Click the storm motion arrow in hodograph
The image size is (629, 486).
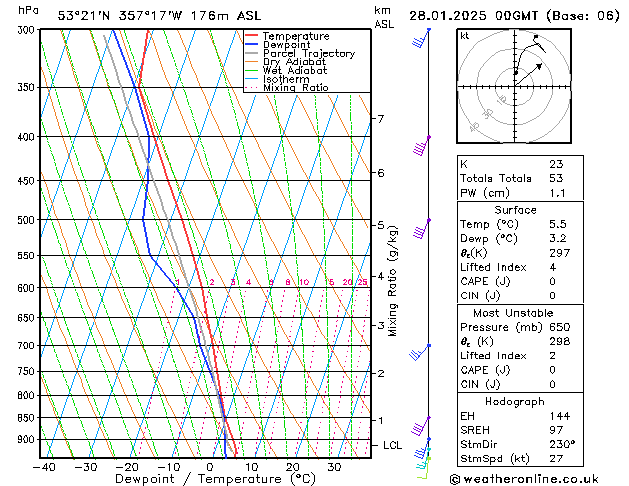tap(529, 74)
